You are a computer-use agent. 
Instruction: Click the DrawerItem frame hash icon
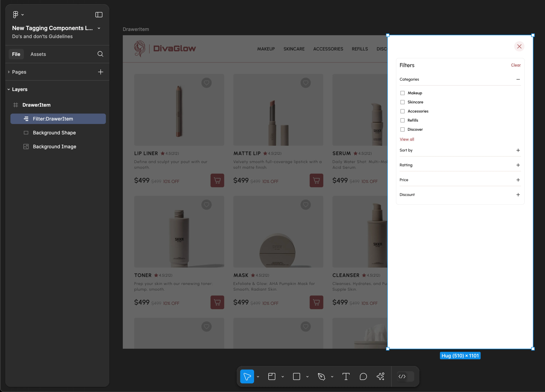click(x=16, y=105)
